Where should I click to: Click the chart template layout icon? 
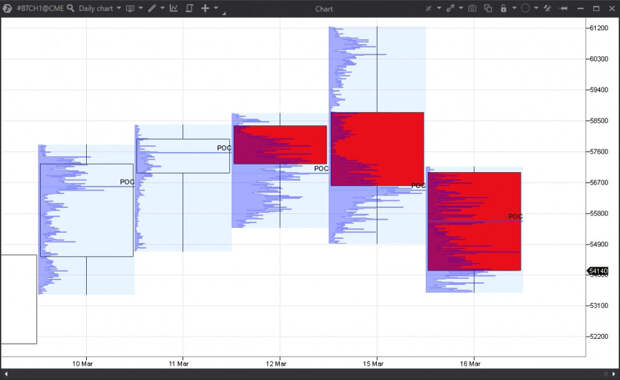130,8
